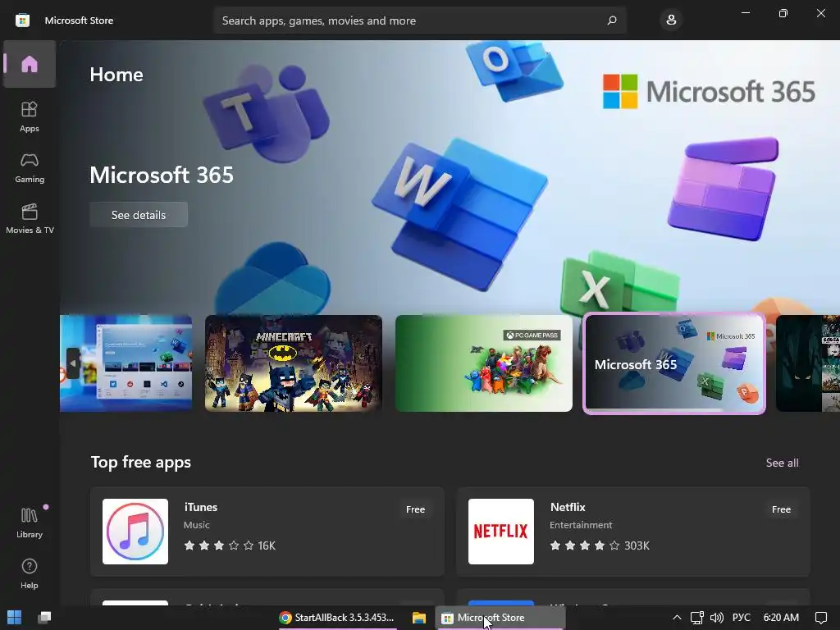
Task: Select the PC Game Pass carousel thumbnail
Action: (484, 363)
